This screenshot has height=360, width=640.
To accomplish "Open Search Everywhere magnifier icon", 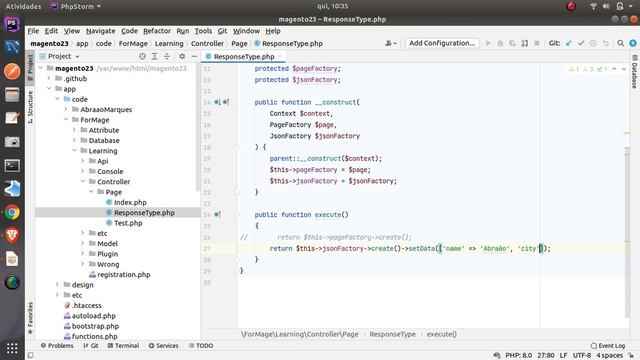I will [x=620, y=43].
